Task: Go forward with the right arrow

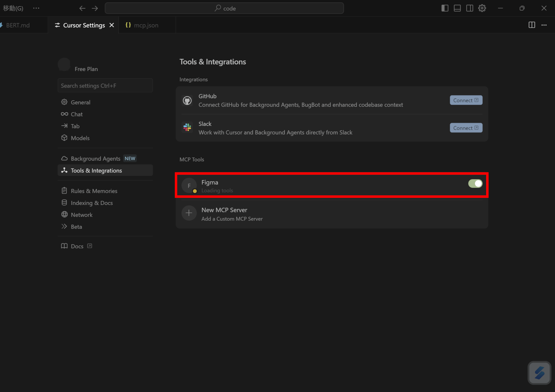Action: tap(95, 8)
